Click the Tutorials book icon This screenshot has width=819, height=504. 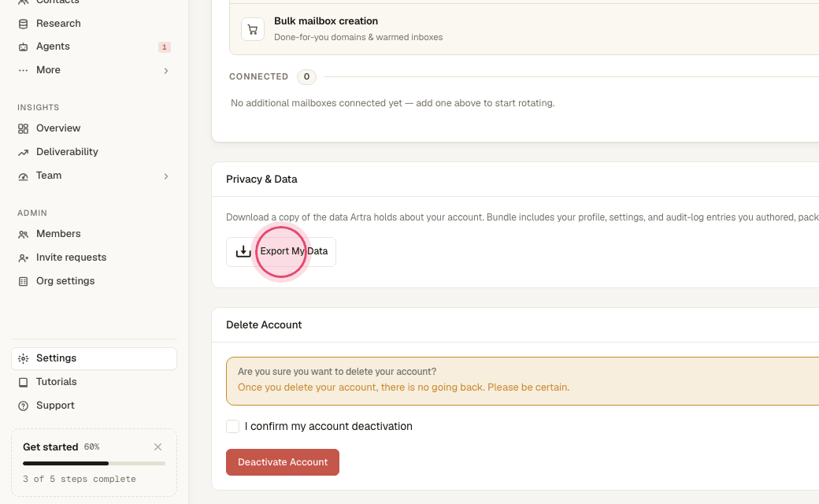(23, 382)
